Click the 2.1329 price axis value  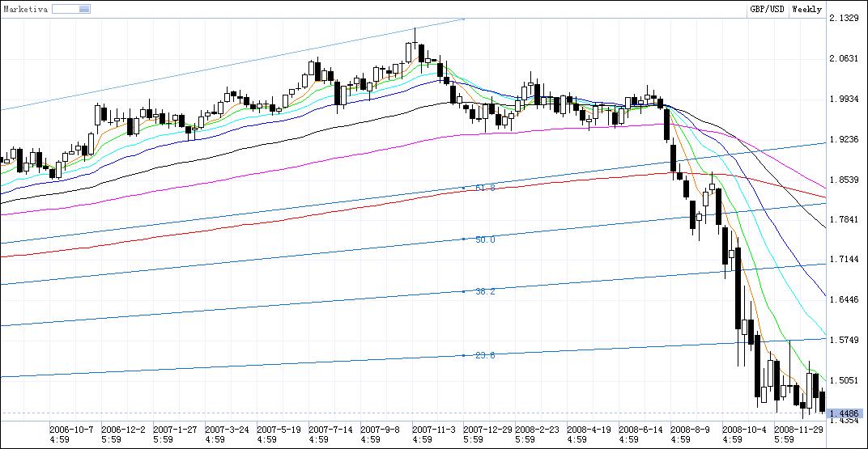coord(843,19)
